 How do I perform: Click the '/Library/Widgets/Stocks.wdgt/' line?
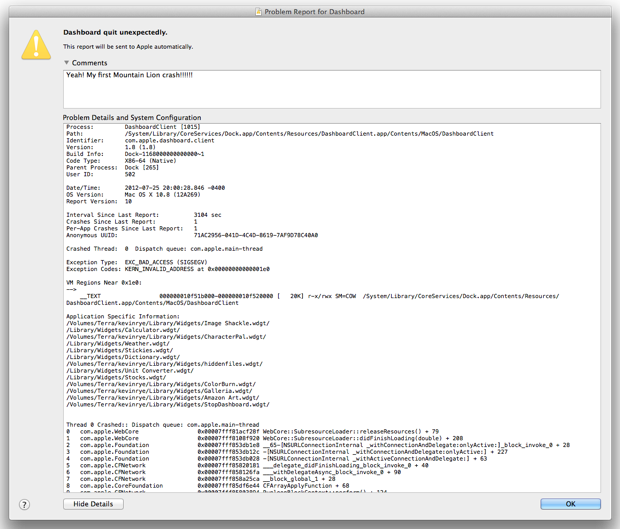[116, 377]
